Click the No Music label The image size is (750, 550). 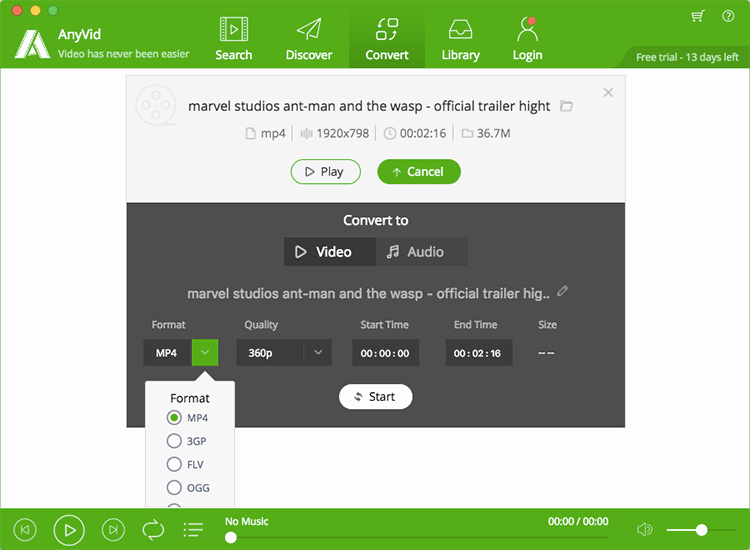point(247,521)
